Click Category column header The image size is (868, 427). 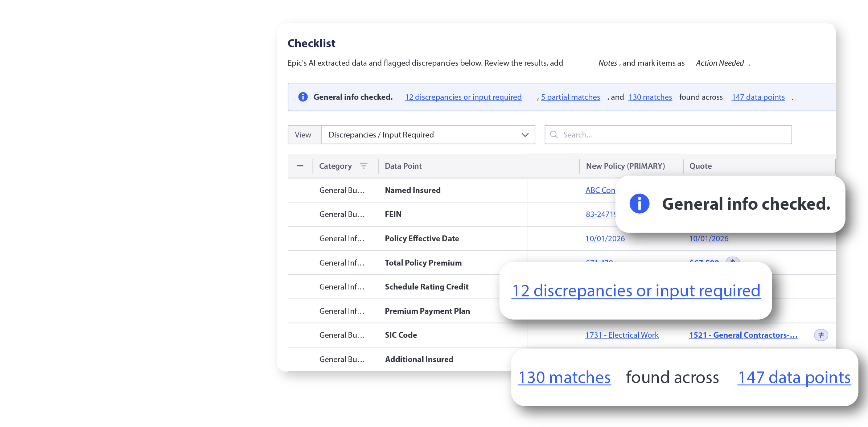tap(336, 166)
